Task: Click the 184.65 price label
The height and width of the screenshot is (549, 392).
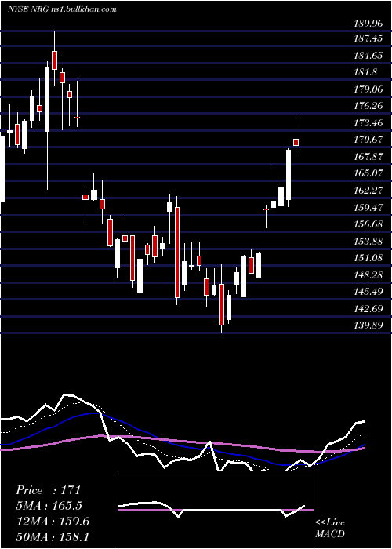Action: (x=368, y=55)
